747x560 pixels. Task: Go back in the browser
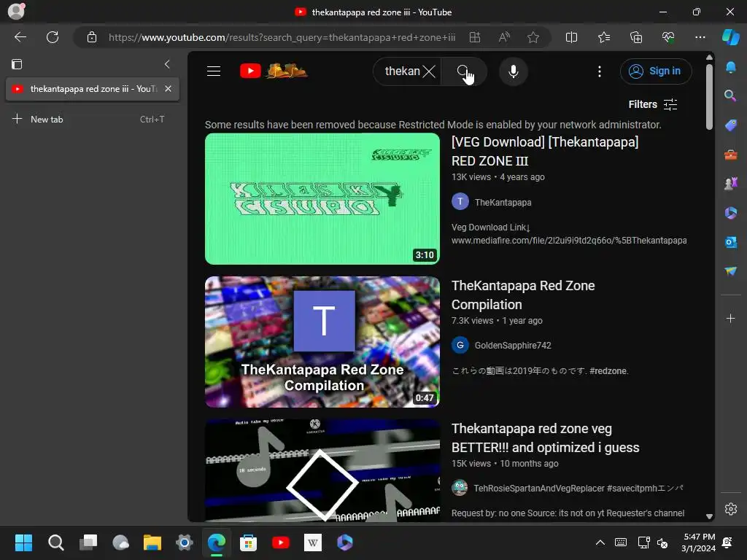20,37
